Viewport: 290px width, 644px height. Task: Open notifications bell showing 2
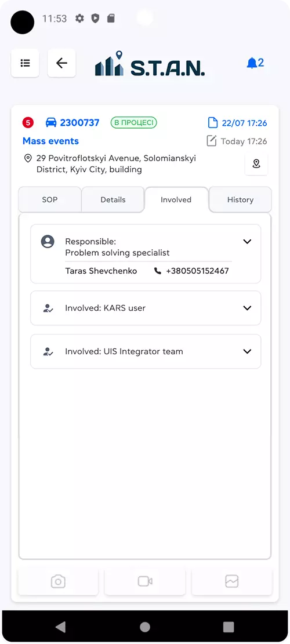coord(255,63)
